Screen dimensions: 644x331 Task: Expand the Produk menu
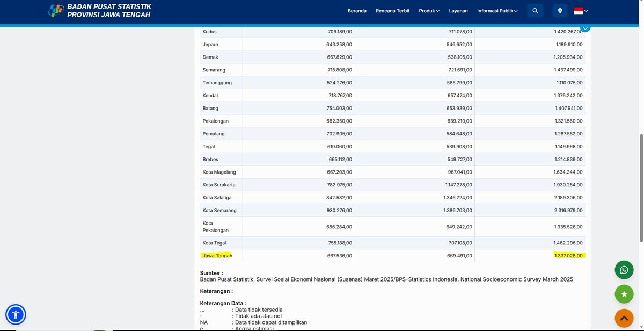click(429, 11)
